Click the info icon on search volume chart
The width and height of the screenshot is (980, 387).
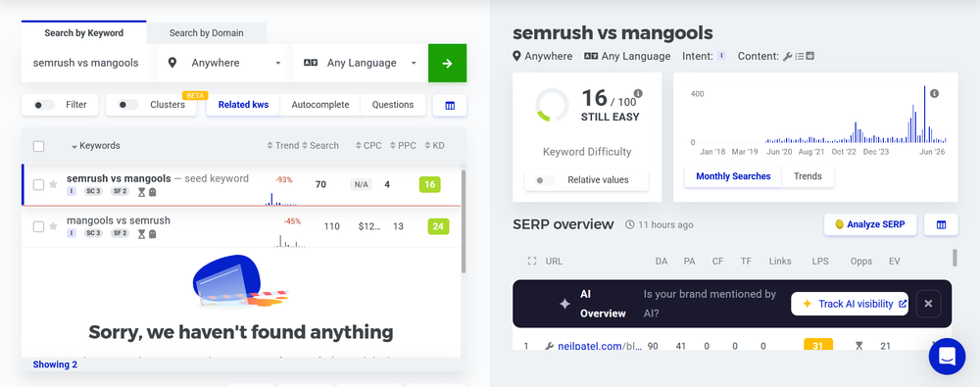click(934, 94)
